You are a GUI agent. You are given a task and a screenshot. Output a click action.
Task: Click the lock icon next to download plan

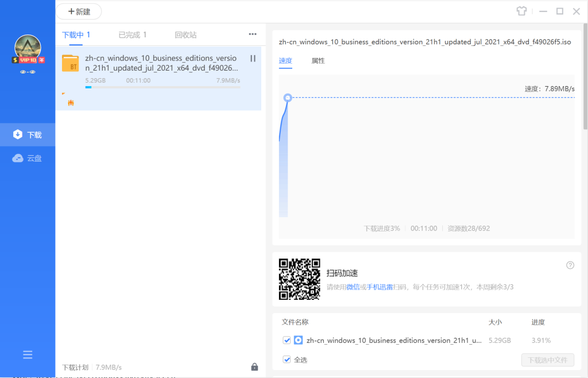click(x=254, y=367)
